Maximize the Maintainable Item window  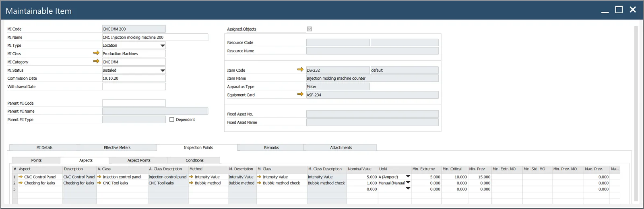619,10
